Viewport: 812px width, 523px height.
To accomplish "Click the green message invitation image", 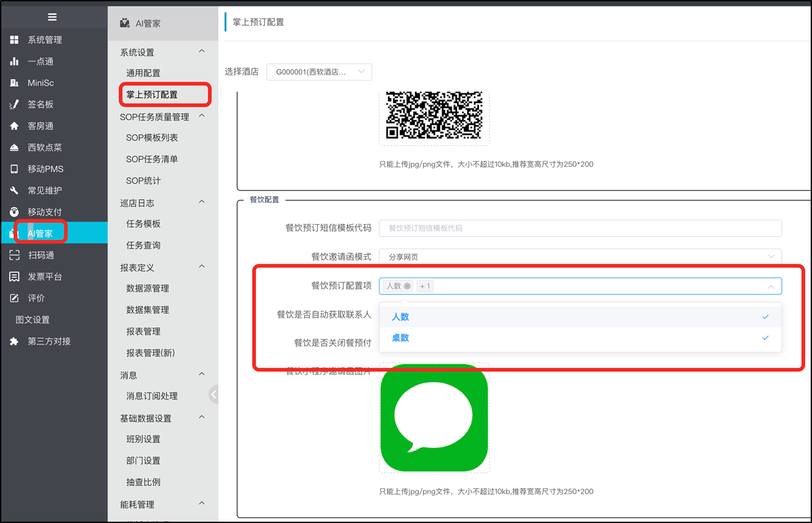I will (x=434, y=417).
